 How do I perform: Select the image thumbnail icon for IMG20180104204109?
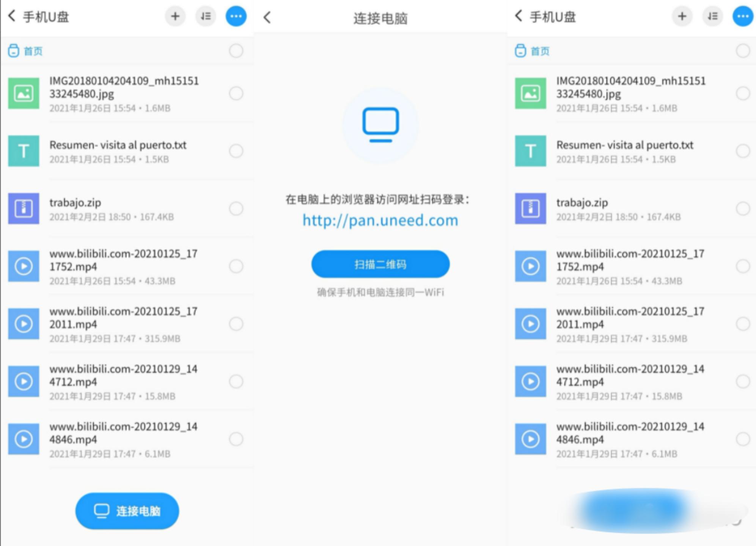pos(24,93)
